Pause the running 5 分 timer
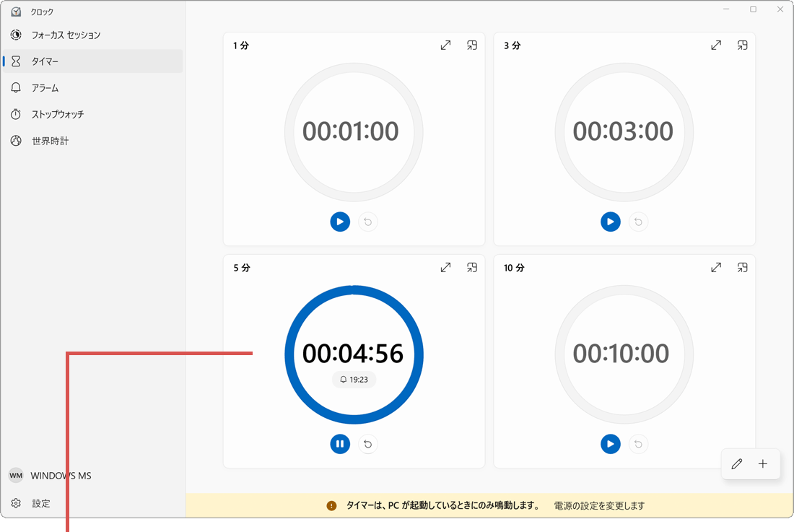 point(340,444)
